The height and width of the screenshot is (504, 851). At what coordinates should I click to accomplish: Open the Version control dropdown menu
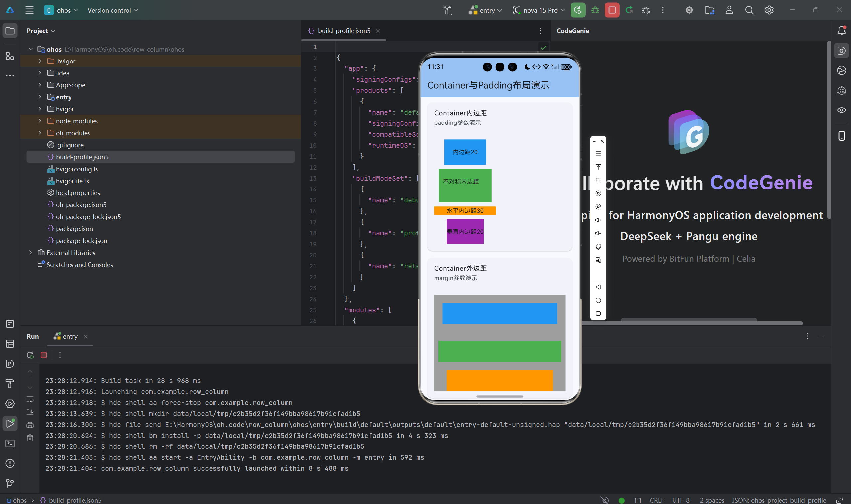point(113,10)
